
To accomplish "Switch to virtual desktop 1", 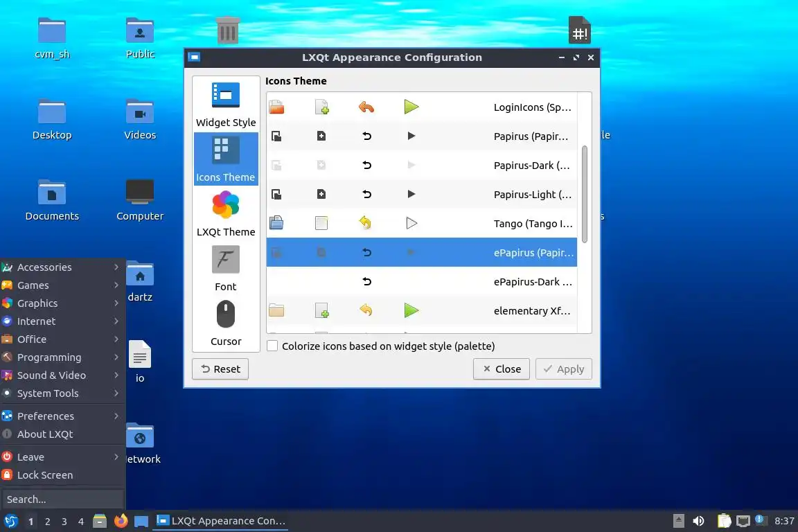I will click(x=31, y=522).
